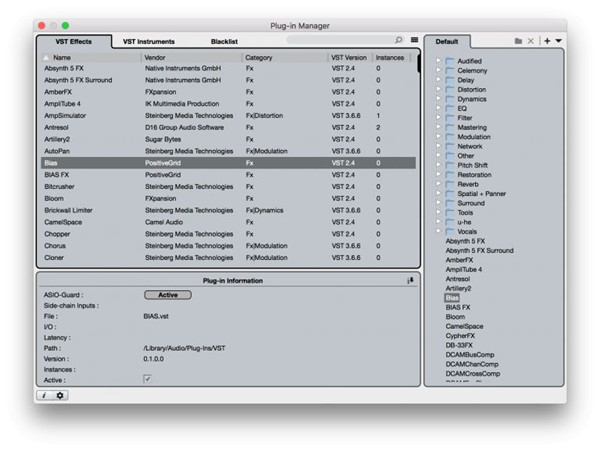Add a new collection with plus icon
The image size is (600, 451).
[x=547, y=41]
